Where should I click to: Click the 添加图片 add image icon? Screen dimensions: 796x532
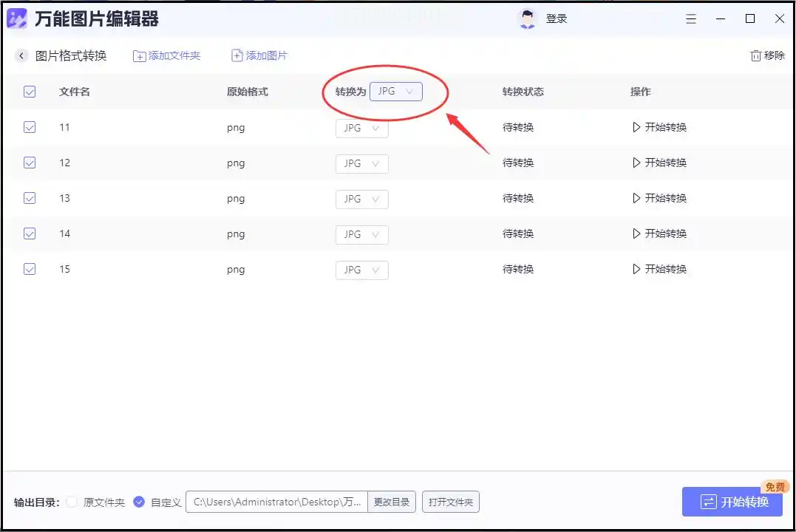(x=237, y=55)
